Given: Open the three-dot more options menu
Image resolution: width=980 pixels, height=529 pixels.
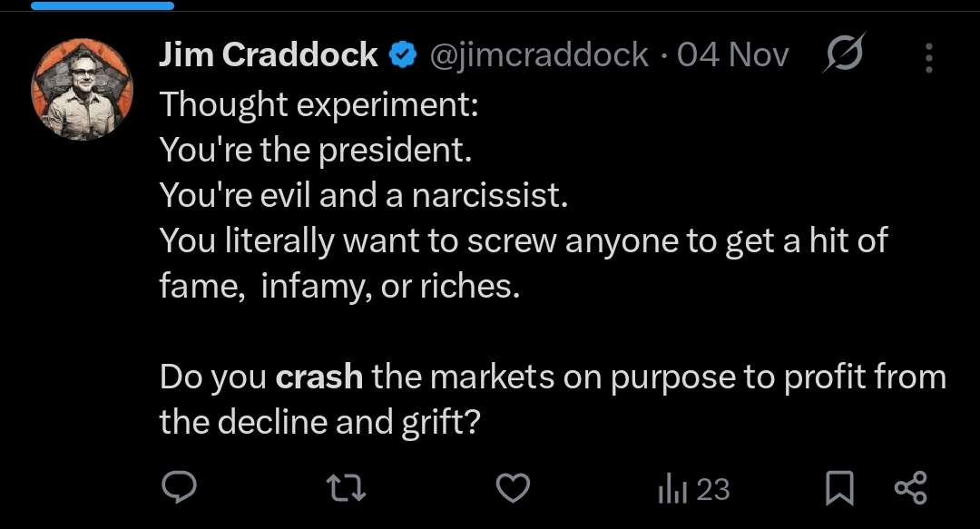Looking at the screenshot, I should click(x=928, y=57).
